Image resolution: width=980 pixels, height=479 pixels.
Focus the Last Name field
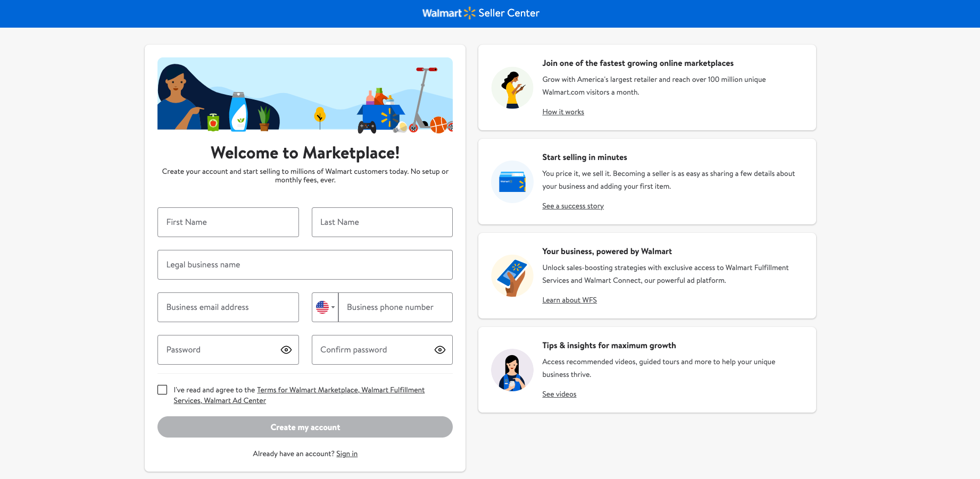tap(382, 222)
